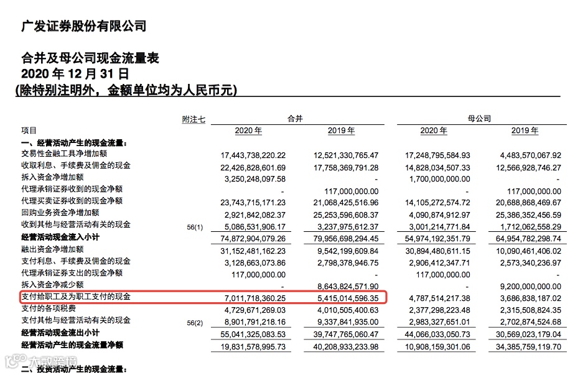Click value 12,566,928,746.27
Image resolution: width=588 pixels, height=373 pixels.
tap(529, 168)
